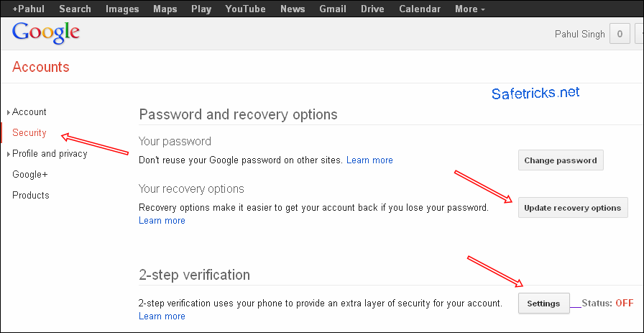The height and width of the screenshot is (333, 644).
Task: Click the Change password button
Action: (x=561, y=160)
